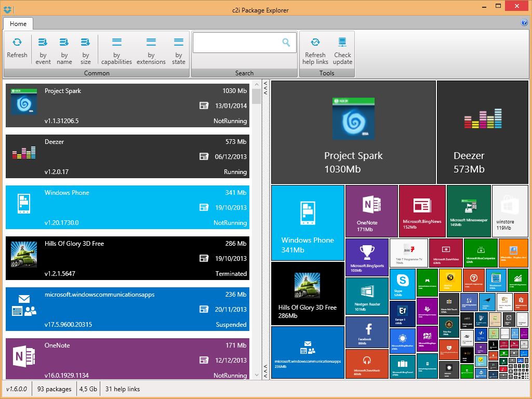Select the Microsoft.BingWeather sun tile
Image resolution: width=532 pixels, height=399 pixels.
tap(403, 341)
